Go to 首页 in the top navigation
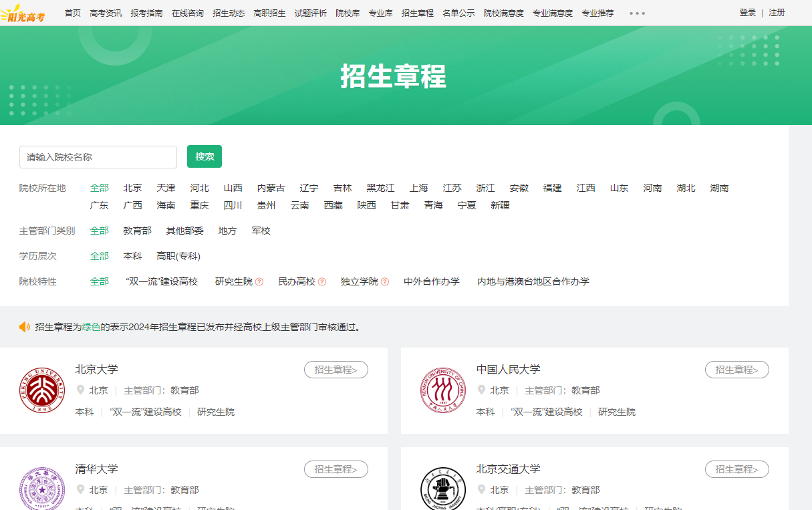Screen dimensions: 812x510 tap(73, 13)
